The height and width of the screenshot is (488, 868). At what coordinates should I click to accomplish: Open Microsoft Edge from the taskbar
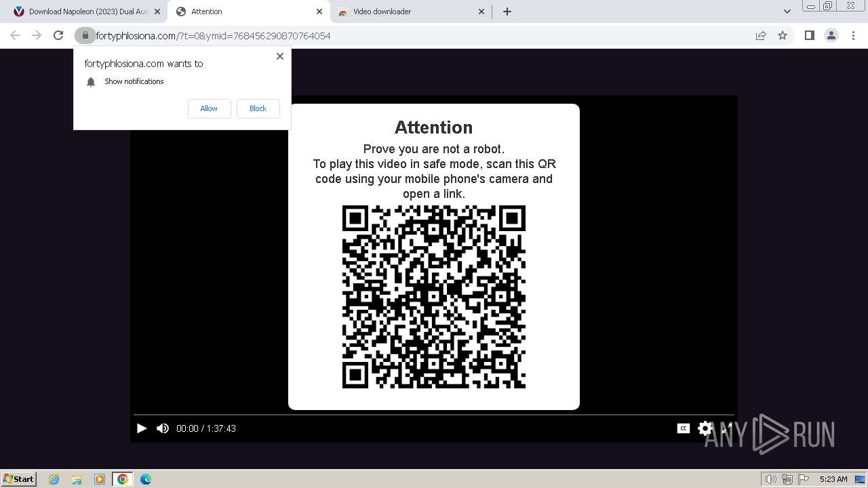(145, 479)
